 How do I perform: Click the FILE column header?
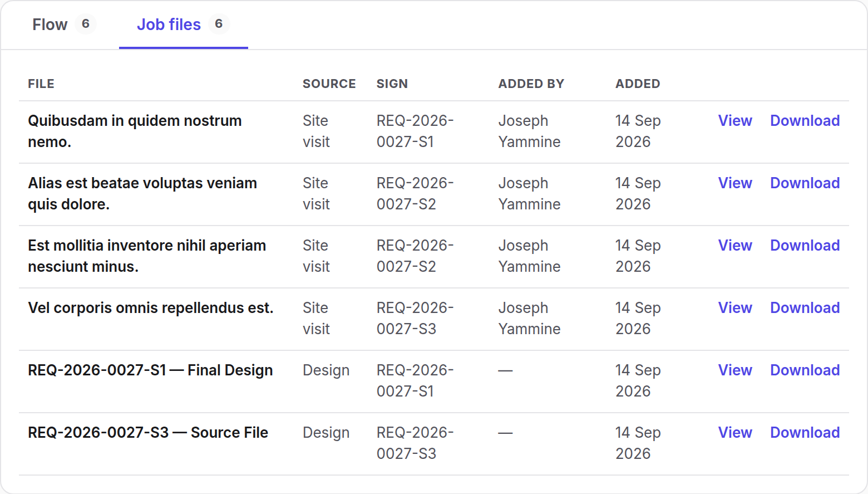click(41, 84)
